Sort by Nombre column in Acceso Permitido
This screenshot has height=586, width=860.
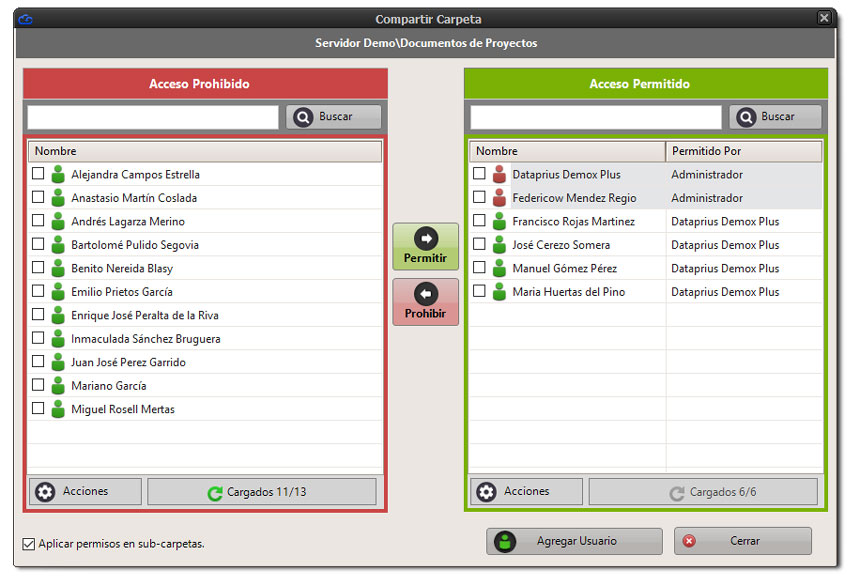568,151
